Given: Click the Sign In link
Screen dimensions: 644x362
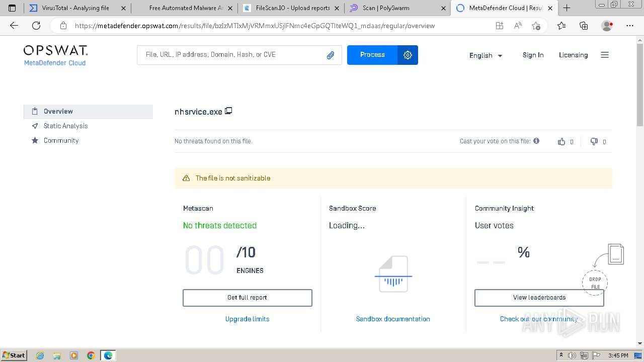Looking at the screenshot, I should click(533, 55).
